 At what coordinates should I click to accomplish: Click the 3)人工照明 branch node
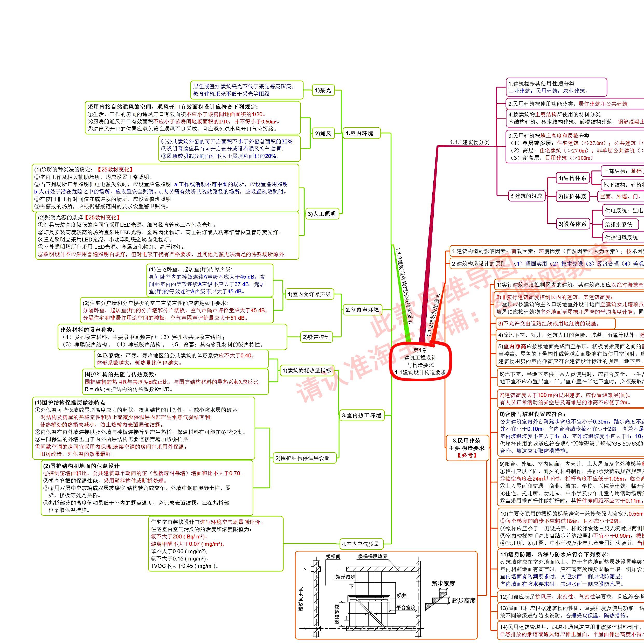(x=322, y=214)
